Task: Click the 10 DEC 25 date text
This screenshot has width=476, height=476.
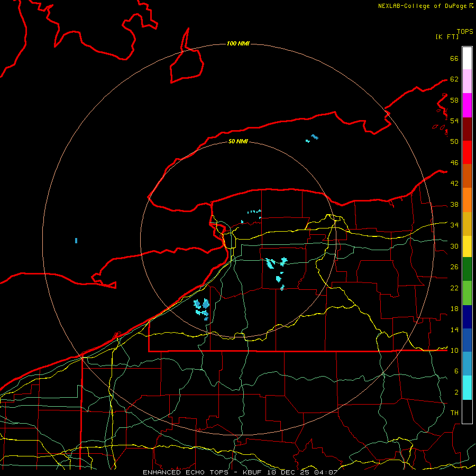Action: tap(289, 472)
